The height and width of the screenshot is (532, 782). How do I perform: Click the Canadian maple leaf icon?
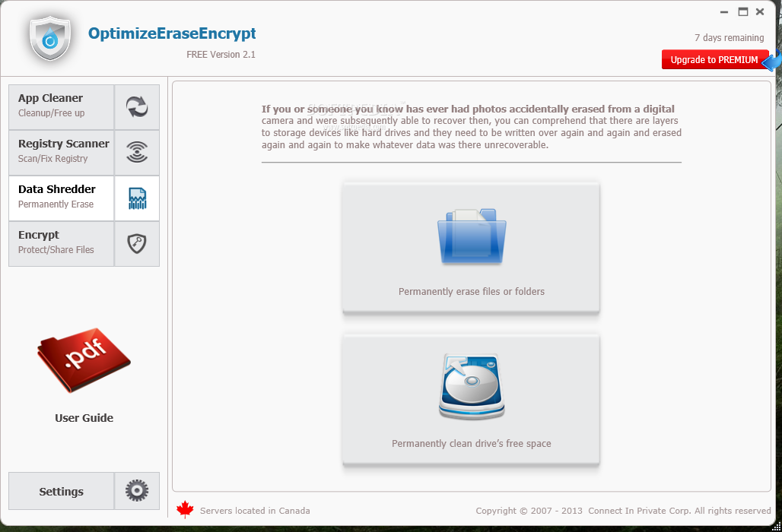click(185, 510)
